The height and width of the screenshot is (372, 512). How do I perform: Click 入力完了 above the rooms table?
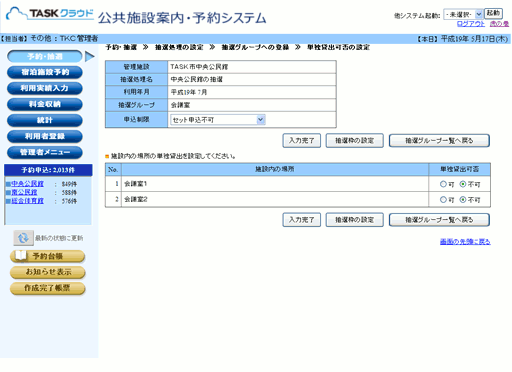[x=302, y=140]
